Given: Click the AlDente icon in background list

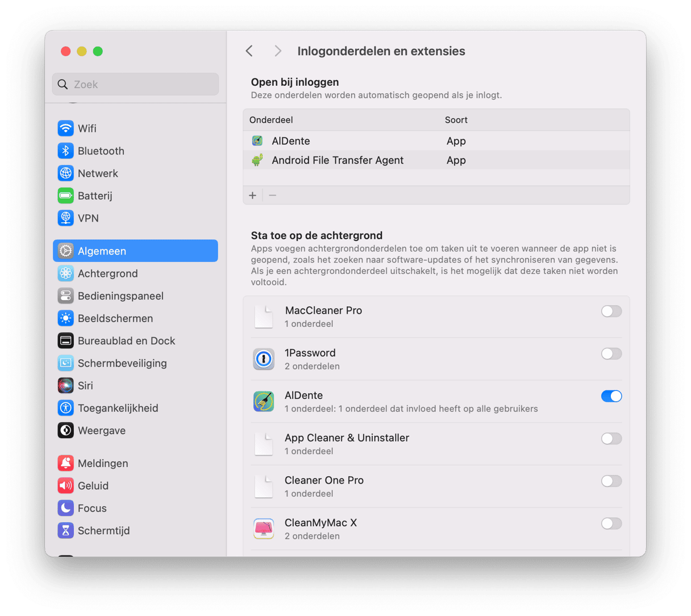Looking at the screenshot, I should tap(264, 401).
